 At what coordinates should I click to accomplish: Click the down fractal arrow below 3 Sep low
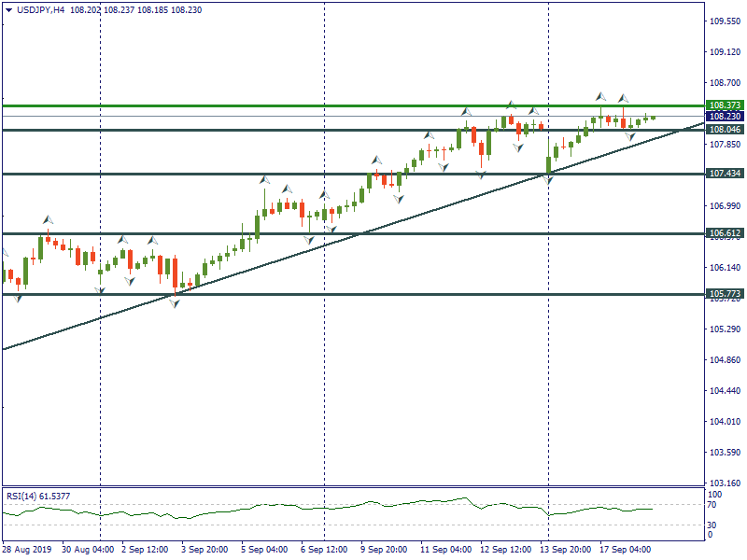(x=175, y=303)
